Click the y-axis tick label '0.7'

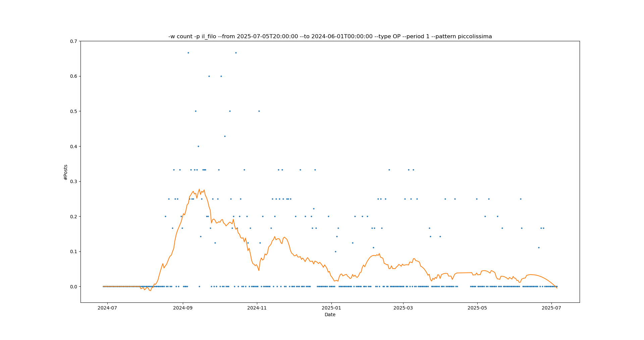pyautogui.click(x=73, y=41)
